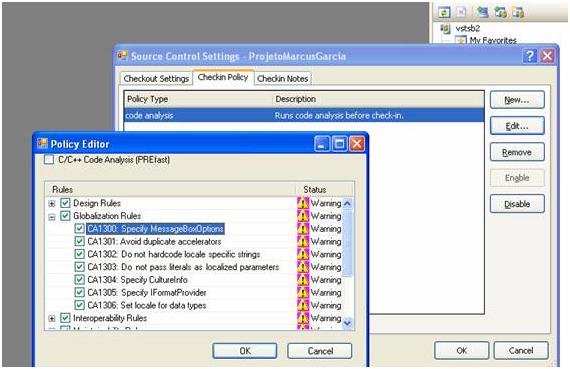Viewport: 570px width, 369px height.
Task: Click the Source Control Settings title bar icon
Action: click(x=123, y=56)
